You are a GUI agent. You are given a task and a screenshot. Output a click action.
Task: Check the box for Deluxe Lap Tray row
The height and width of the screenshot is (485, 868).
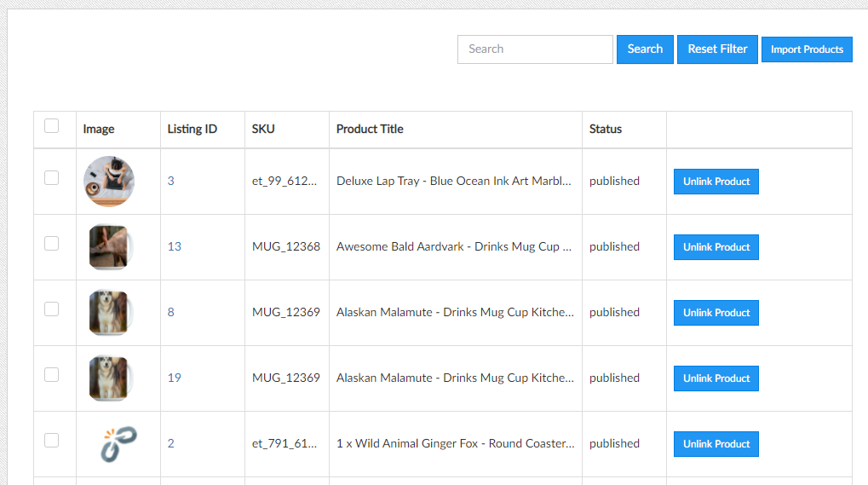pyautogui.click(x=51, y=178)
